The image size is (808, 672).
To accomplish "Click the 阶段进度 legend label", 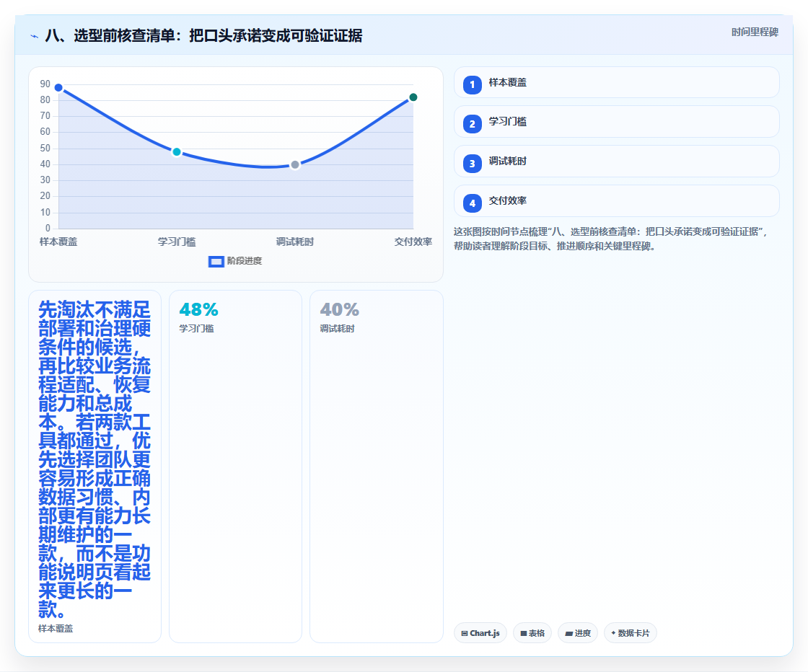I will coord(245,261).
